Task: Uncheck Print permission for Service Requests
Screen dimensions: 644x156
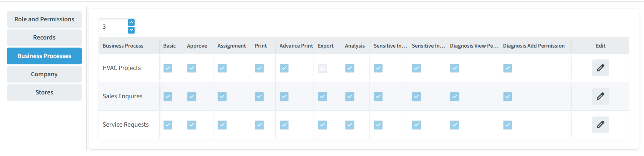Action: 259,125
